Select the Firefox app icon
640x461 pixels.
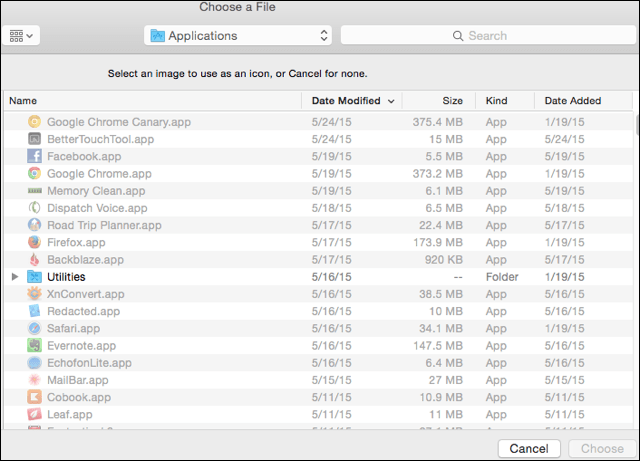tap(34, 242)
